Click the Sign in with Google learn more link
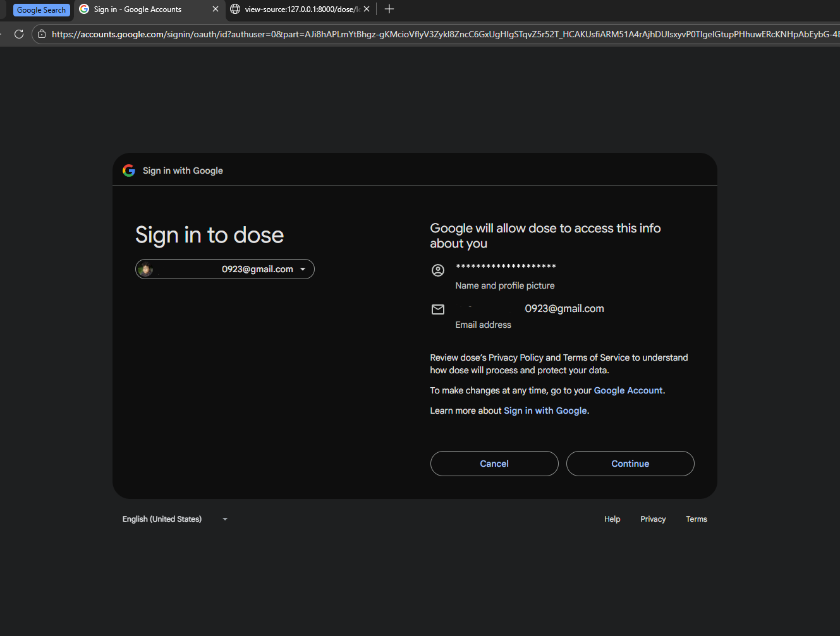Screen dimensions: 840x636 pyautogui.click(x=545, y=410)
